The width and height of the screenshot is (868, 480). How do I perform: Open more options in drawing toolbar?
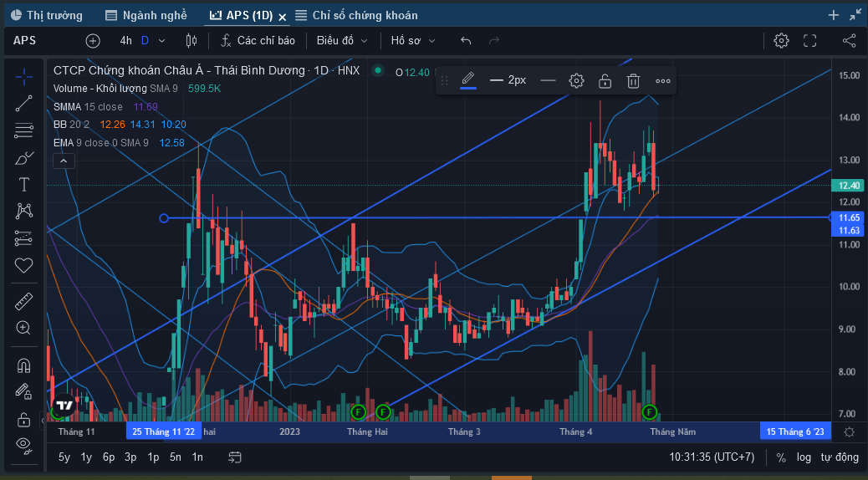662,81
